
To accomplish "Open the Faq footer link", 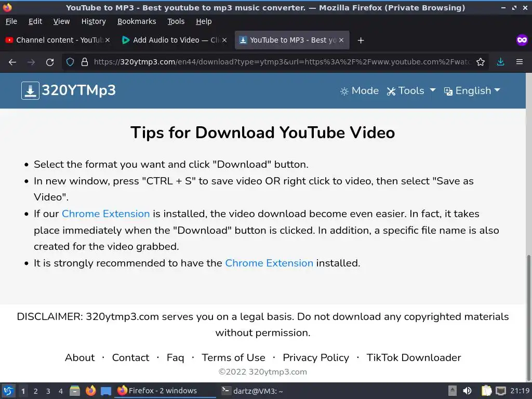I will (176, 357).
